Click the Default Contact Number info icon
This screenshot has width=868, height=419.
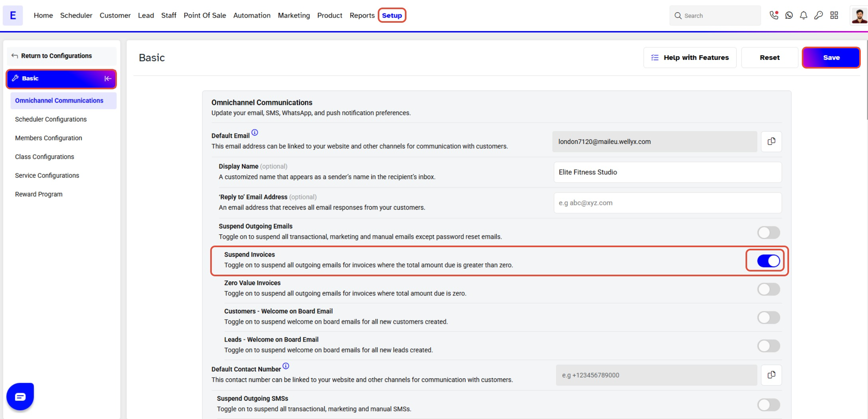(286, 366)
